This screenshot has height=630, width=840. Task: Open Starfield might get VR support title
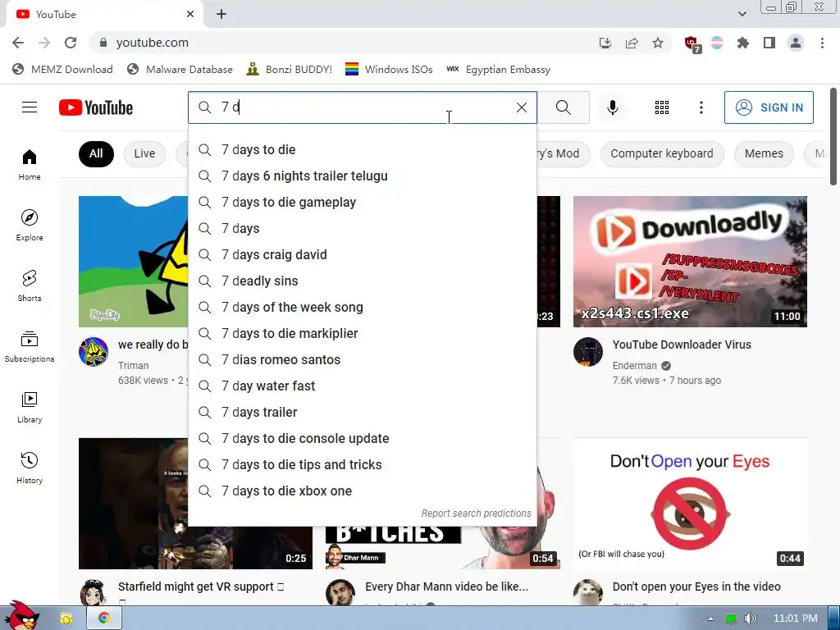[x=201, y=587]
